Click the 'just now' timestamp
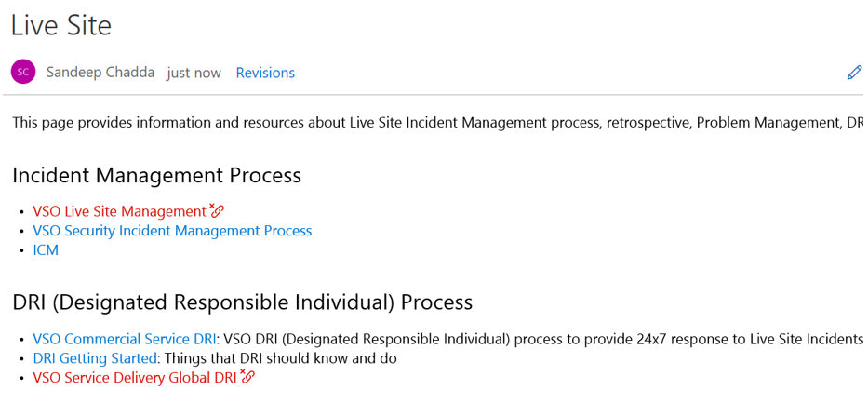868x403 pixels. [194, 74]
